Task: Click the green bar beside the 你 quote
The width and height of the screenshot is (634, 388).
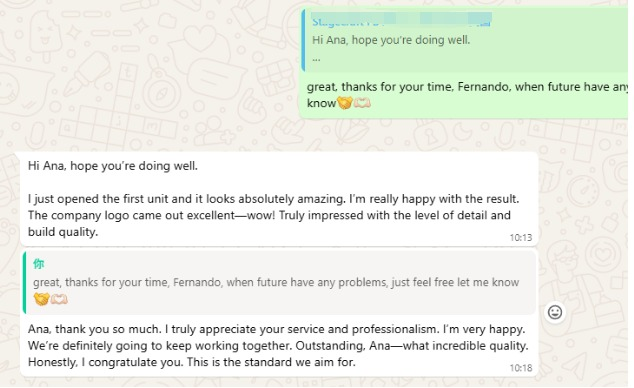Action: tap(25, 283)
